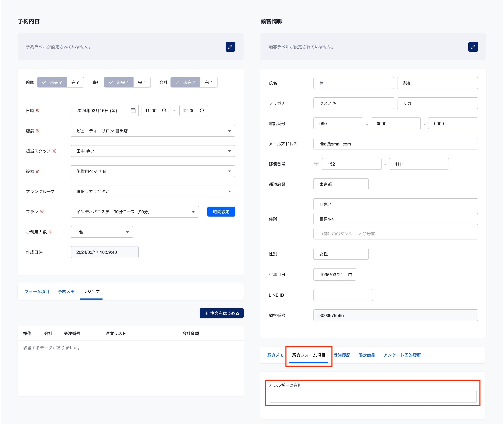Open the 担当スタッフ dropdown
504x424 pixels.
pyautogui.click(x=153, y=151)
